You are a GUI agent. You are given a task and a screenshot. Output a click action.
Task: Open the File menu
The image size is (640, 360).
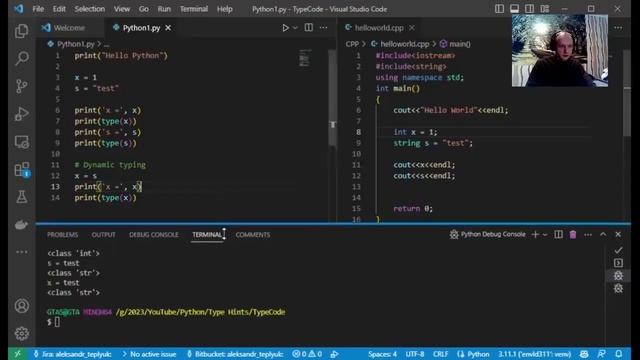tap(38, 9)
